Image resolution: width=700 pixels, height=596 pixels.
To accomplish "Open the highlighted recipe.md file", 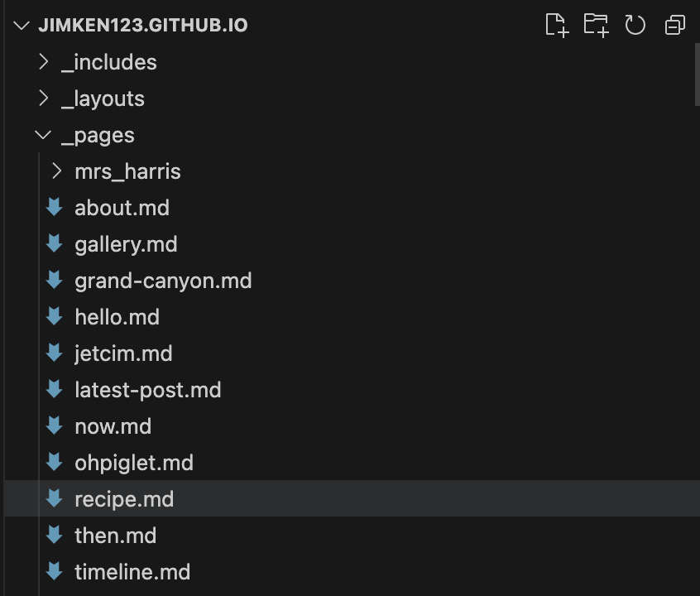I will point(124,499).
